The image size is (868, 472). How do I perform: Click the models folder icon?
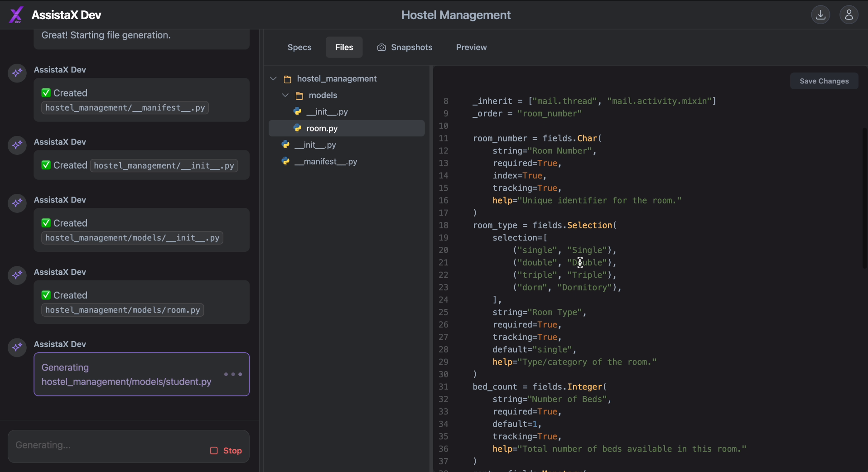click(x=299, y=96)
